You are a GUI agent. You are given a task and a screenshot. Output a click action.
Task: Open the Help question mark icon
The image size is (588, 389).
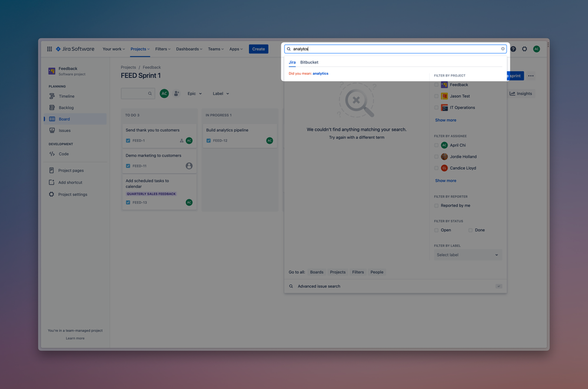(x=513, y=49)
